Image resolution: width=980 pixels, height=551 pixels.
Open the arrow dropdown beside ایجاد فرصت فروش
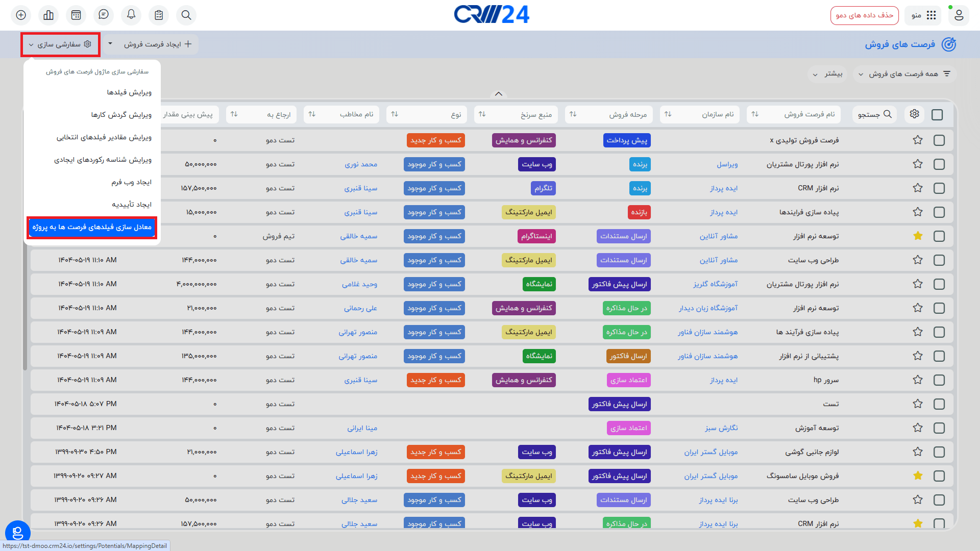(110, 44)
